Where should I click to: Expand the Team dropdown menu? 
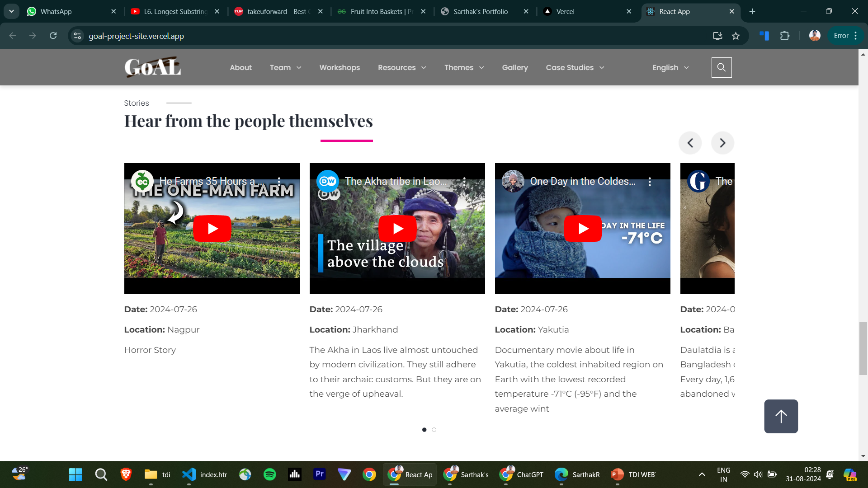click(285, 67)
